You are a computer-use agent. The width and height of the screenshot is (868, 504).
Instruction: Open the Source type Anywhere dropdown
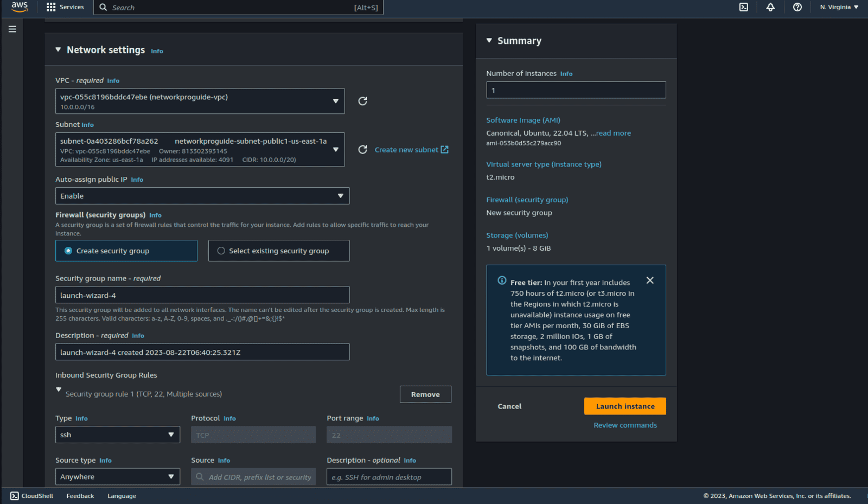[117, 477]
